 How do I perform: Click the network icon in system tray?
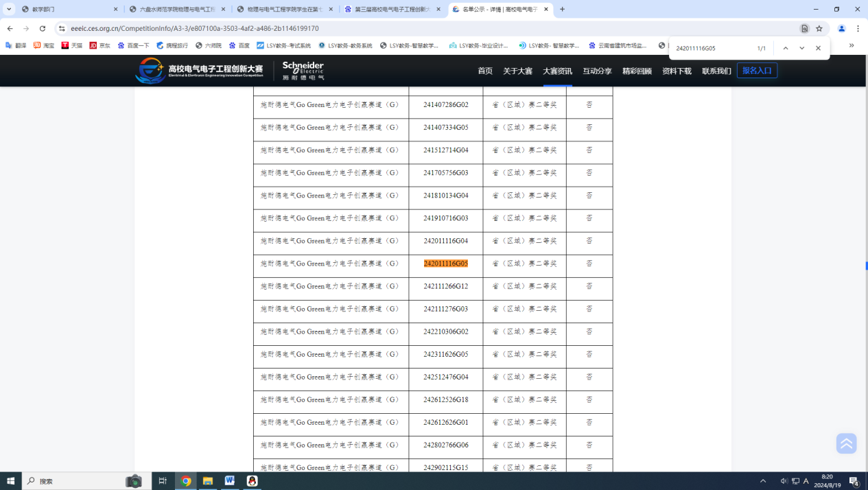(795, 481)
